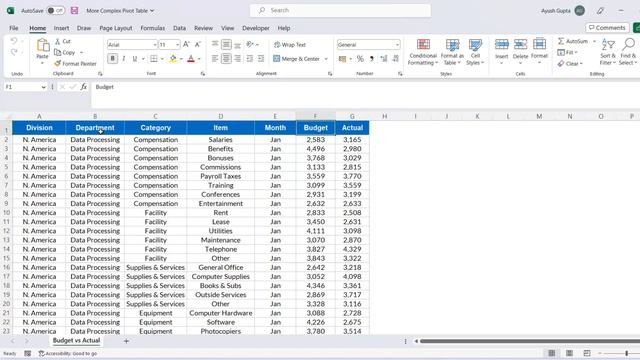Switch to the Developer tab

tap(256, 28)
